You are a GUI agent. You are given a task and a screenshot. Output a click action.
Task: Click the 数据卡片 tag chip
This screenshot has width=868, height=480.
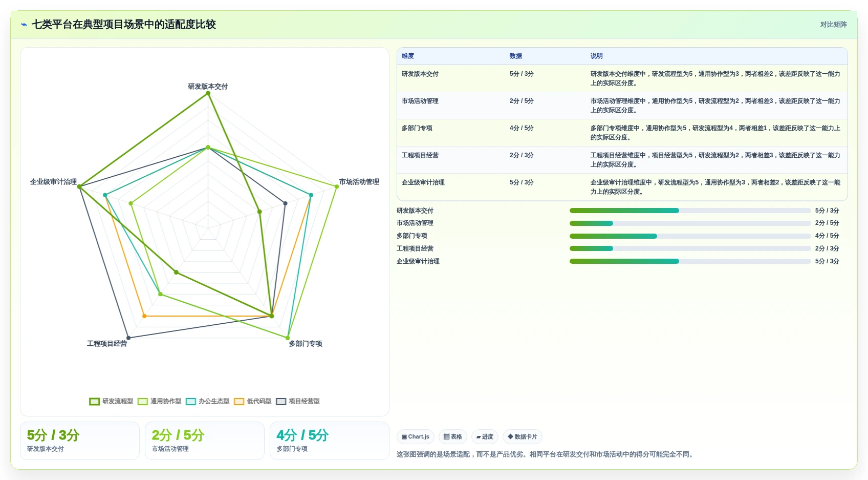(x=523, y=437)
